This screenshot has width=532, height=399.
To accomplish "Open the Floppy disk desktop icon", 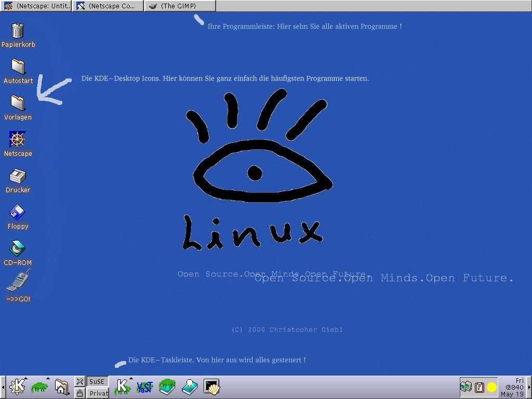I will [x=17, y=212].
